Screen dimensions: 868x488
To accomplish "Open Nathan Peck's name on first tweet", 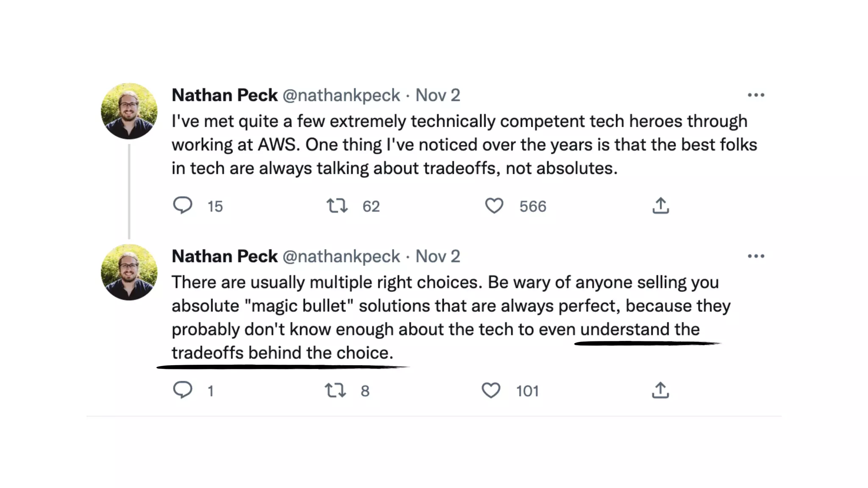I will (x=225, y=95).
